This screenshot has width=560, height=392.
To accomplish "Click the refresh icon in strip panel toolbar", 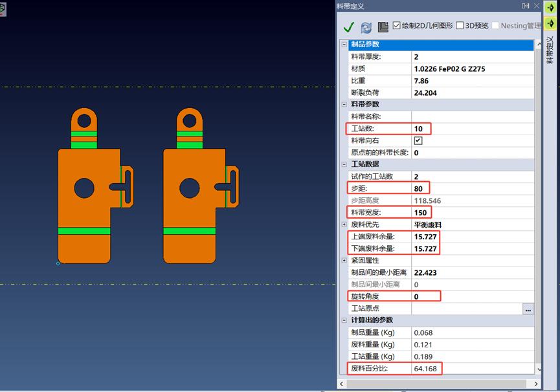I will (x=366, y=27).
